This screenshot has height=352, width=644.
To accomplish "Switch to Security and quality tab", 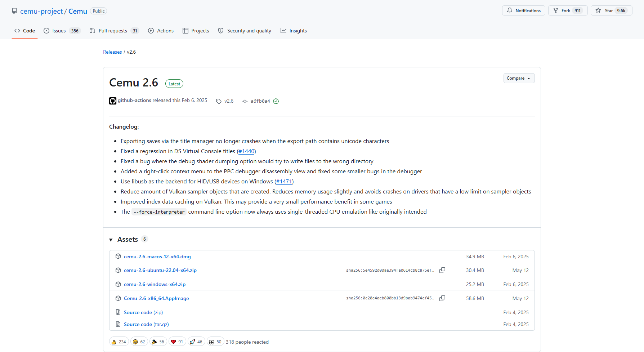I will 245,31.
